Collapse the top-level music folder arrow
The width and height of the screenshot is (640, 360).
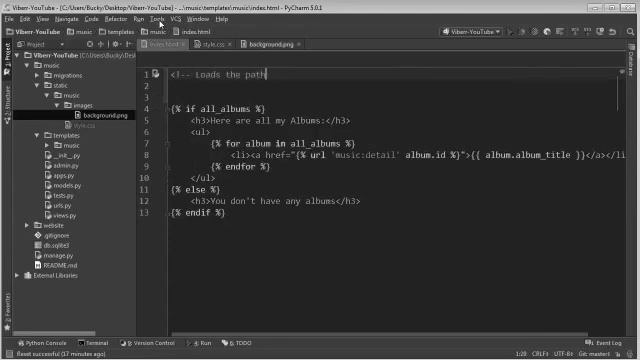27,65
